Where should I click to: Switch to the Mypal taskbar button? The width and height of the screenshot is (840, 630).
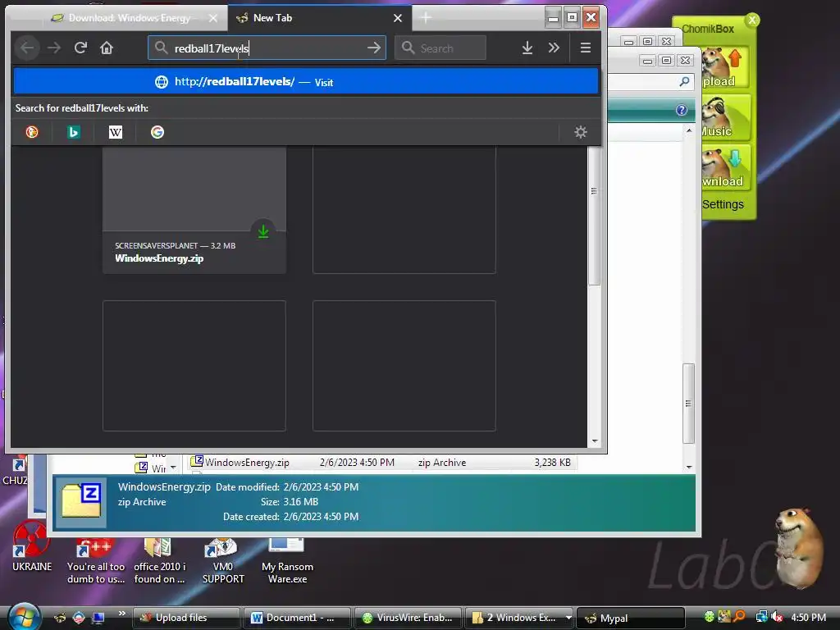(631, 618)
